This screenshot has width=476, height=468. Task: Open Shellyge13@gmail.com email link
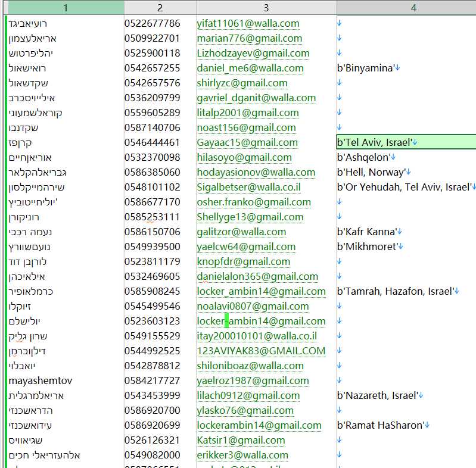[x=250, y=217]
